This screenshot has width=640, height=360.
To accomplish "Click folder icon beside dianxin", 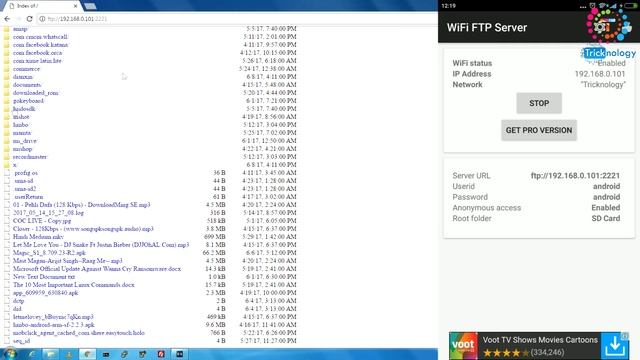I will point(7,77).
